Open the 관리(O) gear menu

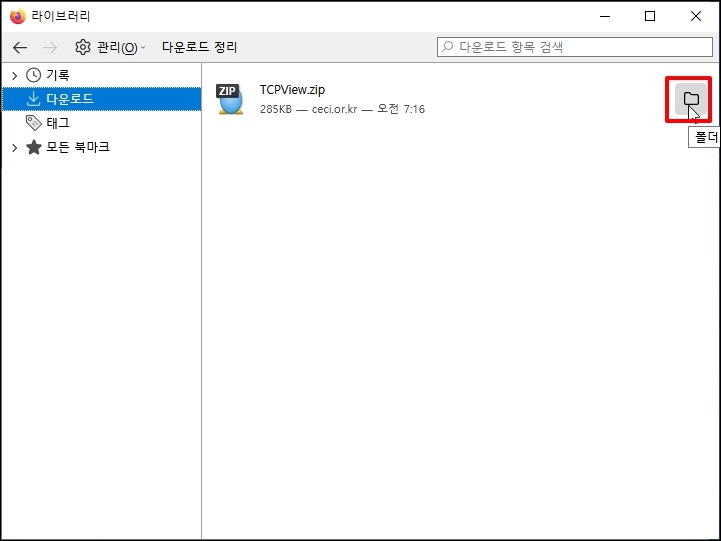pyautogui.click(x=110, y=47)
